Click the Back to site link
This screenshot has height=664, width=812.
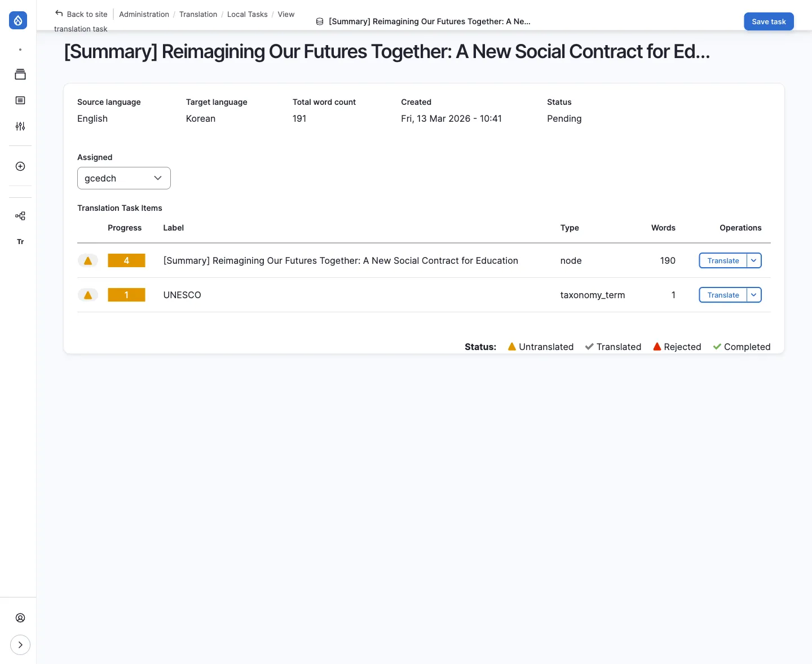pos(81,14)
